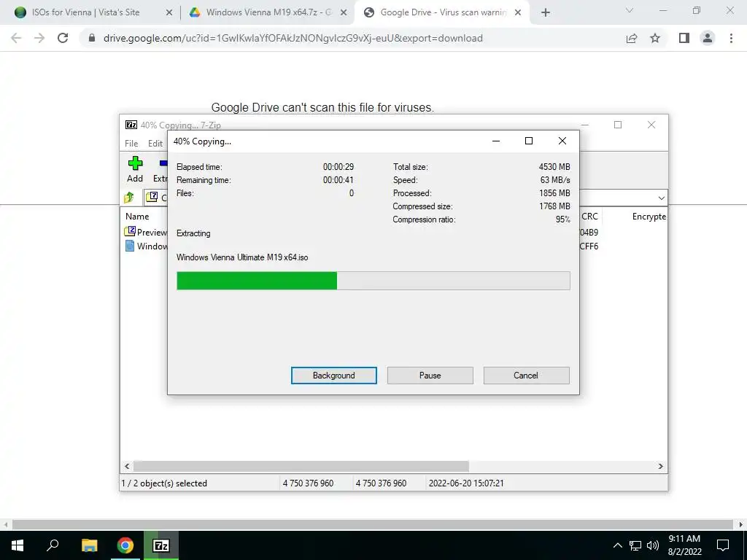
Task: Cancel the copying operation
Action: click(x=526, y=376)
